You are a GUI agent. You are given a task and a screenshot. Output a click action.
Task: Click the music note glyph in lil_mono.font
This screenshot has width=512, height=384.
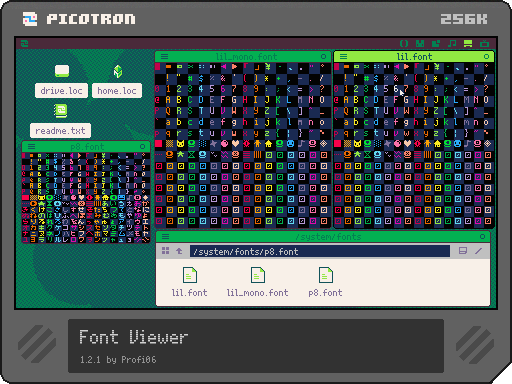click(x=301, y=144)
